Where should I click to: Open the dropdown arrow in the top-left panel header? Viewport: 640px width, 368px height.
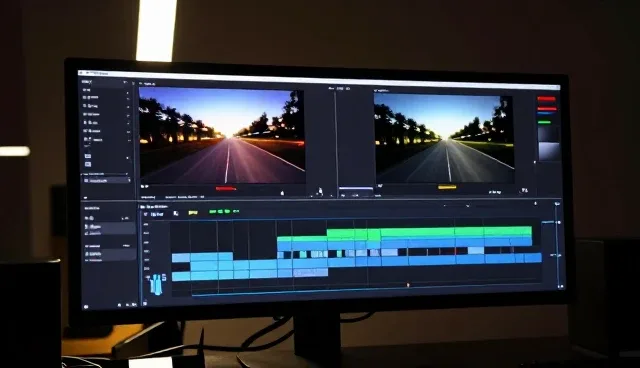125,83
